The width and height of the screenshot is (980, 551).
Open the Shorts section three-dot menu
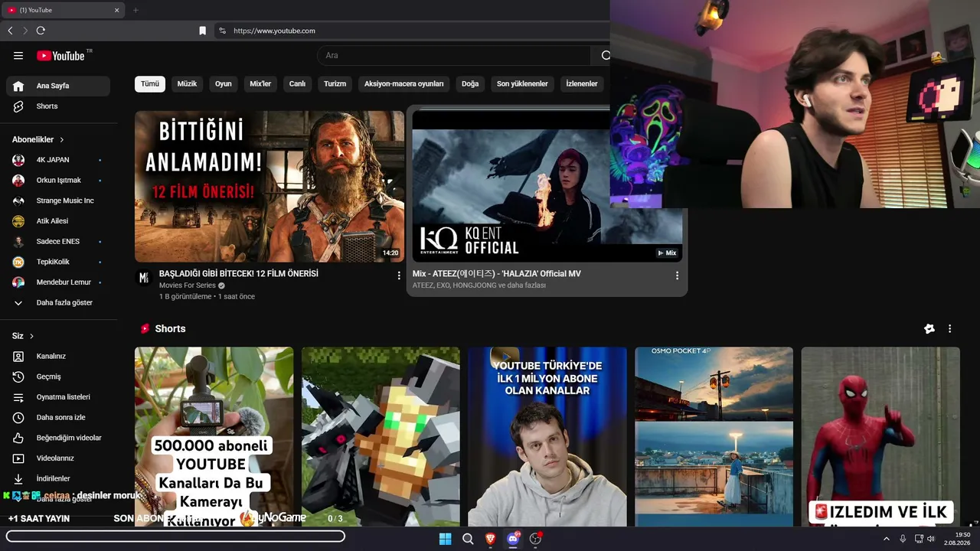point(949,328)
